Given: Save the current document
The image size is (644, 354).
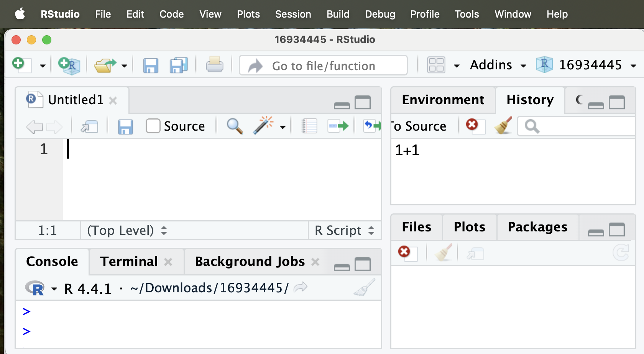Looking at the screenshot, I should click(151, 65).
